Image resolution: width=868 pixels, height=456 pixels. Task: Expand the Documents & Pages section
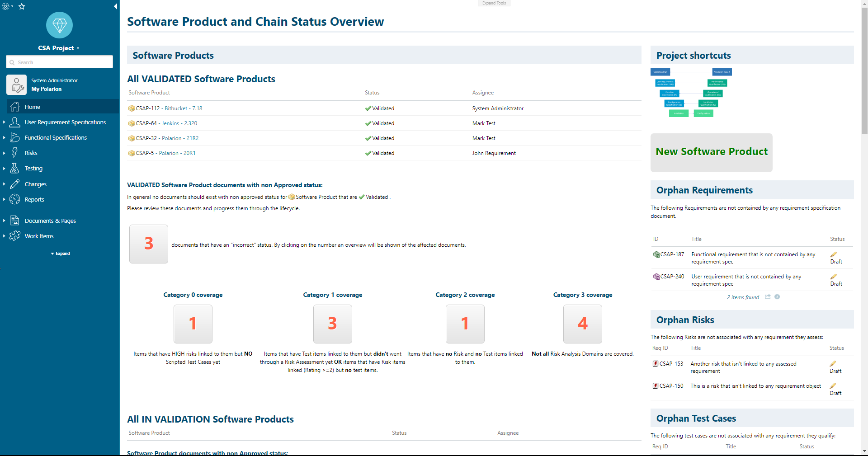4,221
